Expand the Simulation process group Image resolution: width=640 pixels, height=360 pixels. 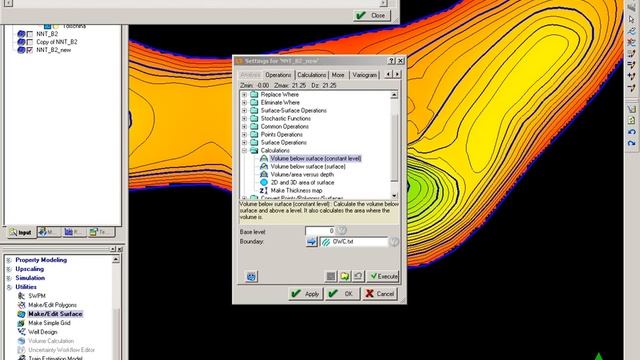point(9,278)
